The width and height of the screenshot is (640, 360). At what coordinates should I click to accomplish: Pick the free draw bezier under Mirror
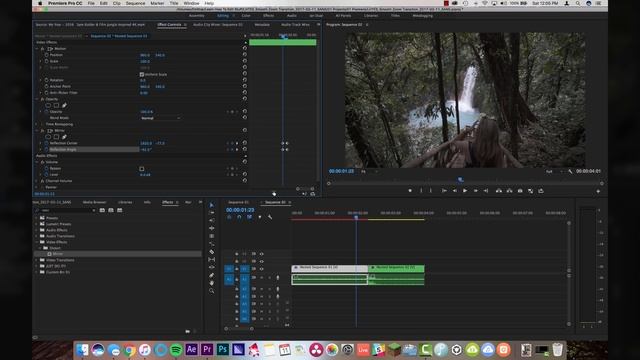(64, 137)
